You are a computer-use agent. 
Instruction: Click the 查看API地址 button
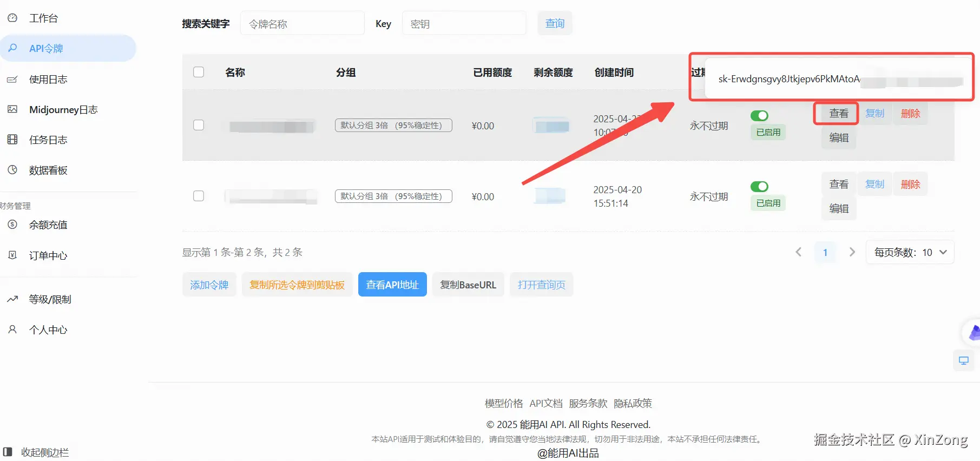click(392, 285)
